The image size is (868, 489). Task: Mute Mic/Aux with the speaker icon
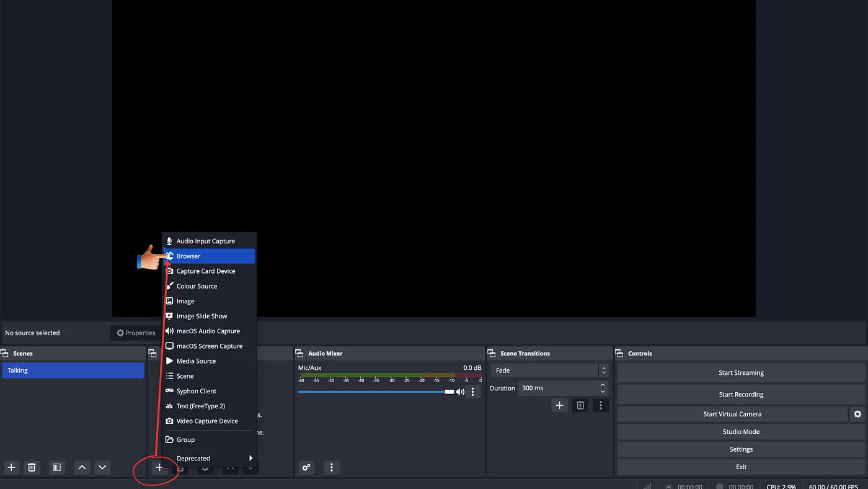click(x=460, y=392)
